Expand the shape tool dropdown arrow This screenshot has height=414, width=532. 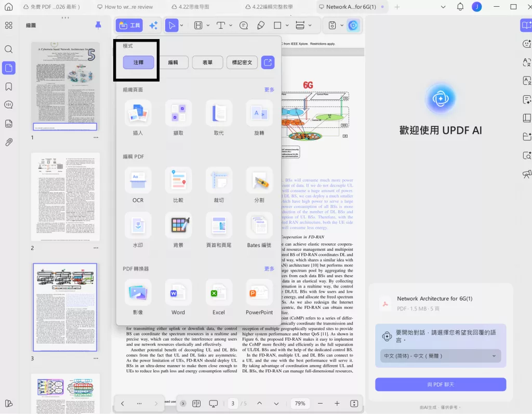pos(287,25)
